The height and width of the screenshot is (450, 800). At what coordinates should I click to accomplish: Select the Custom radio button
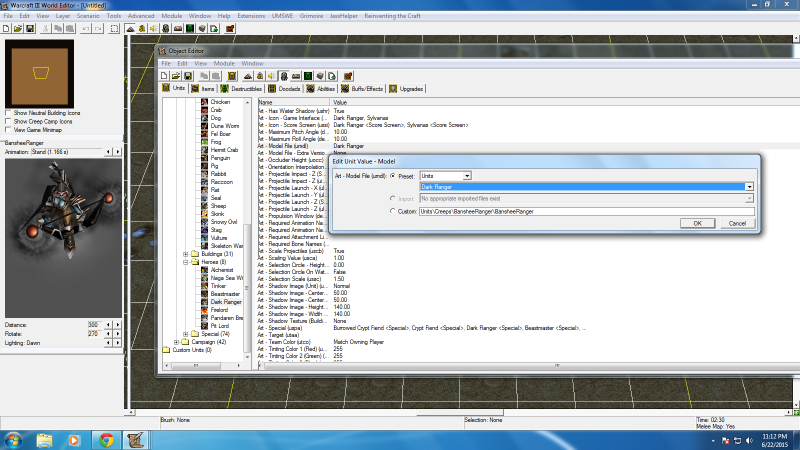(392, 211)
